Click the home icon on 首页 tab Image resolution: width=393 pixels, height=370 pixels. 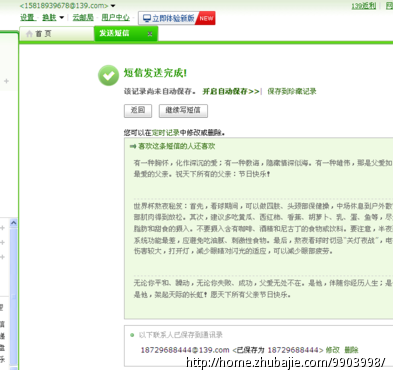pyautogui.click(x=29, y=34)
